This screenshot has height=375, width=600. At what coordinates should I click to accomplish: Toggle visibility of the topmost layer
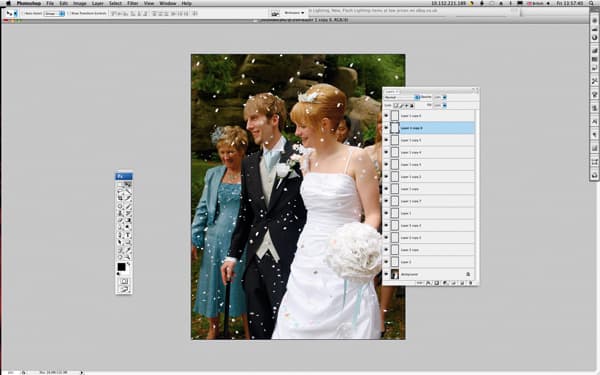pos(386,116)
